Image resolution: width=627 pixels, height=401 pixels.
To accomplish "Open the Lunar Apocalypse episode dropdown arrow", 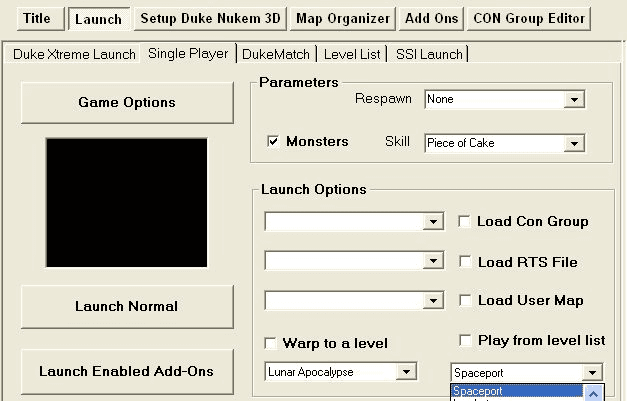I will [x=406, y=372].
